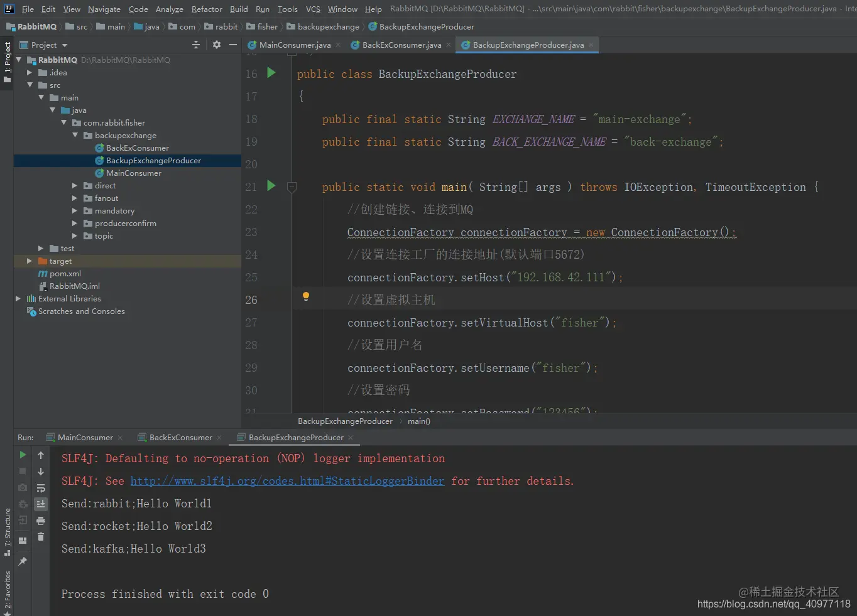Image resolution: width=857 pixels, height=616 pixels.
Task: Open the Refactor menu
Action: pos(207,9)
